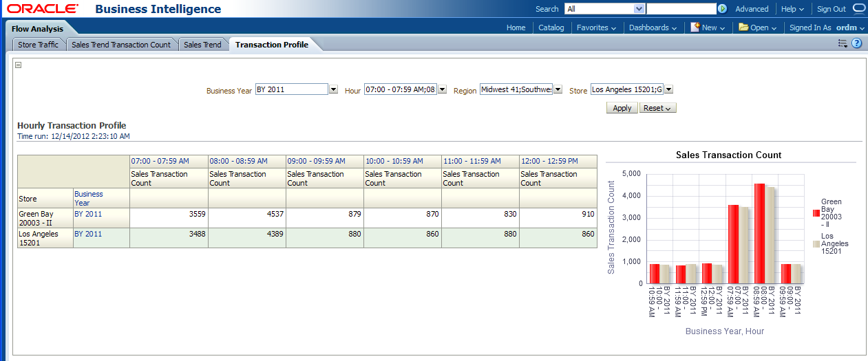Switch to the Store Traffic tab

point(38,45)
